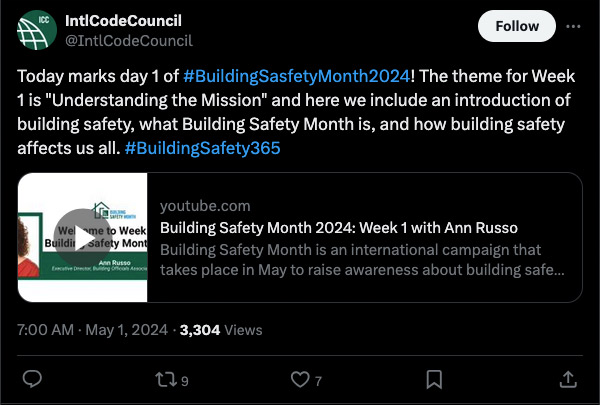Reply to the tweet via comment icon

coord(32,379)
